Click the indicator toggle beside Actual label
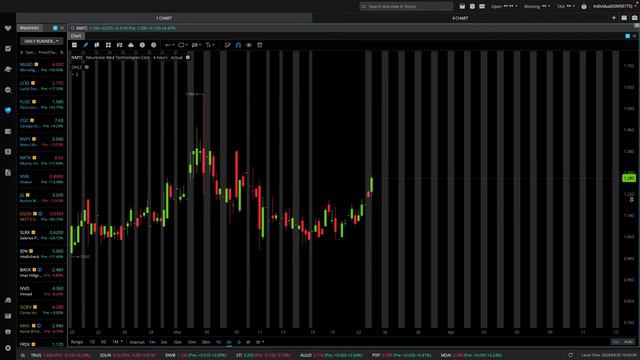This screenshot has height=360, width=640. (188, 58)
